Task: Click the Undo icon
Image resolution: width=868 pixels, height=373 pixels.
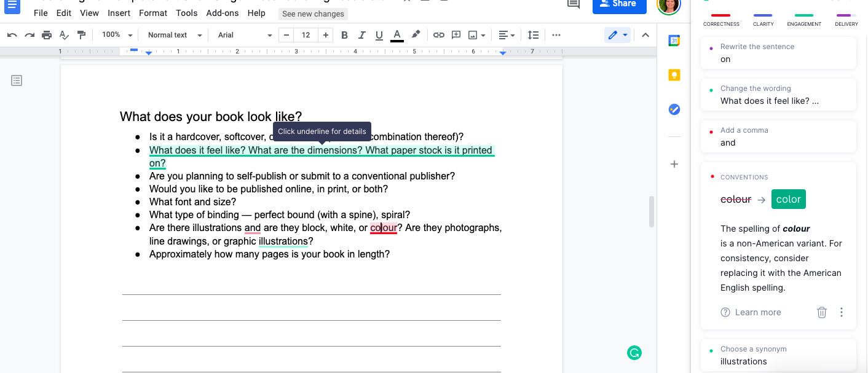Action: tap(12, 34)
